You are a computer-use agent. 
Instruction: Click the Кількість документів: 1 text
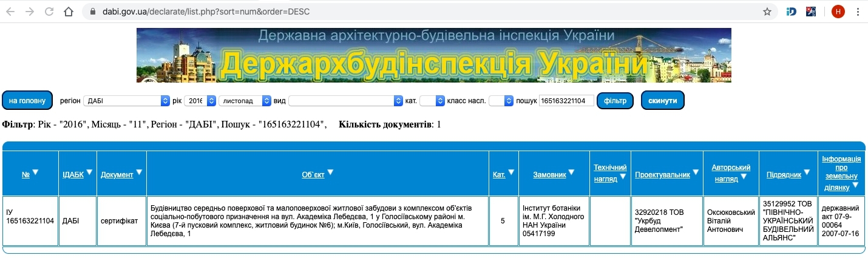point(390,124)
